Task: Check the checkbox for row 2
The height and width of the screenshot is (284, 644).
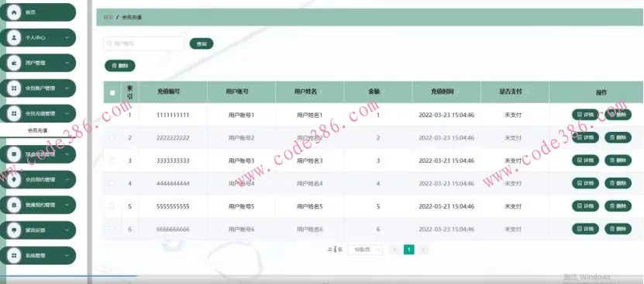Action: pos(112,137)
